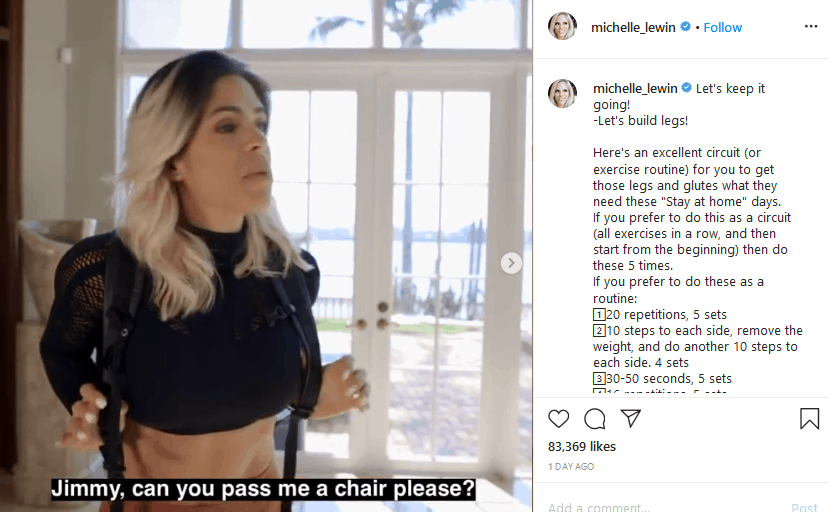Save post with the bookmark icon
Viewport: 828px width, 512px height.
(809, 419)
